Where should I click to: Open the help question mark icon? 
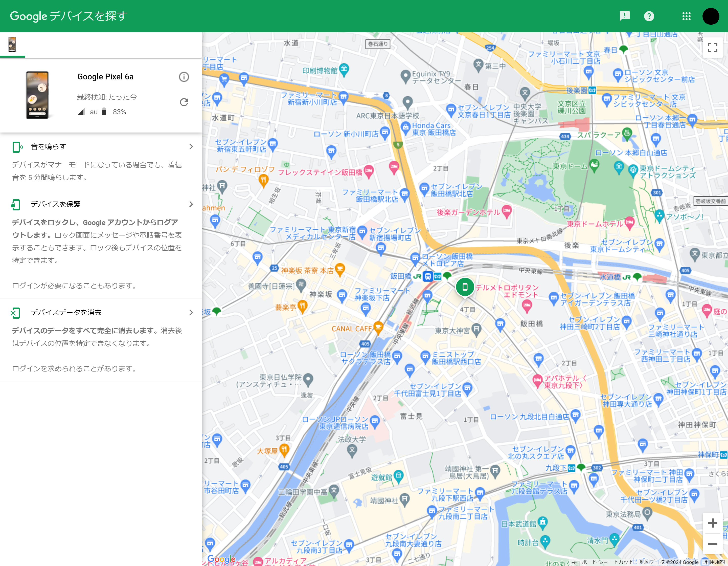click(x=649, y=16)
